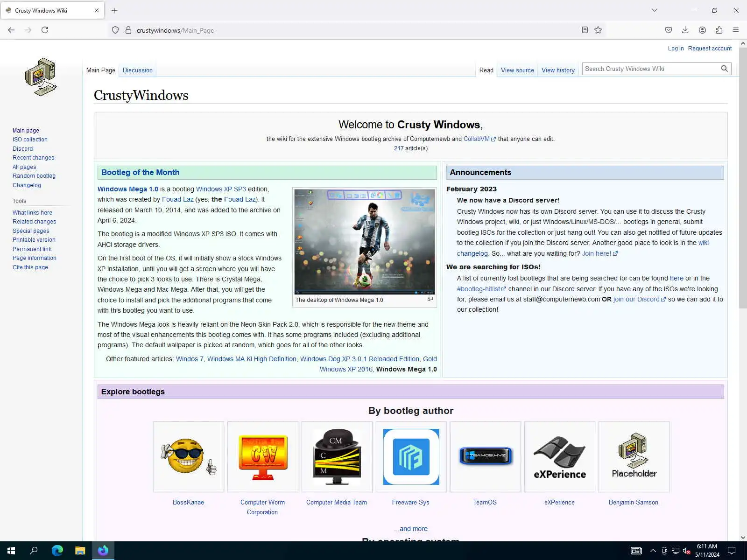Open the 217 article count link
Screen dimensions: 747x560
pos(399,148)
